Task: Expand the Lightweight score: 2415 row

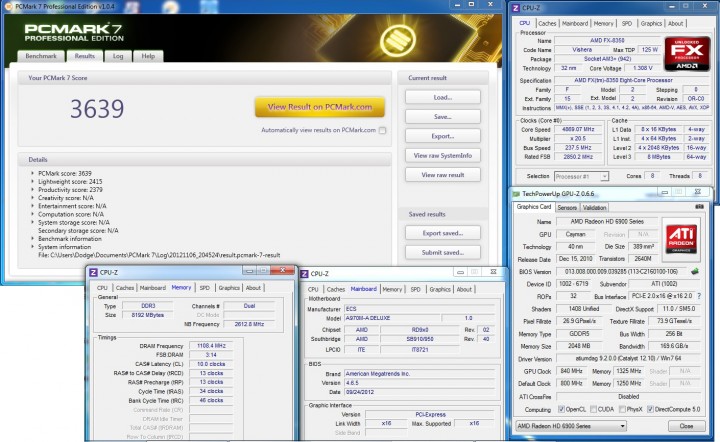Action: pos(33,182)
